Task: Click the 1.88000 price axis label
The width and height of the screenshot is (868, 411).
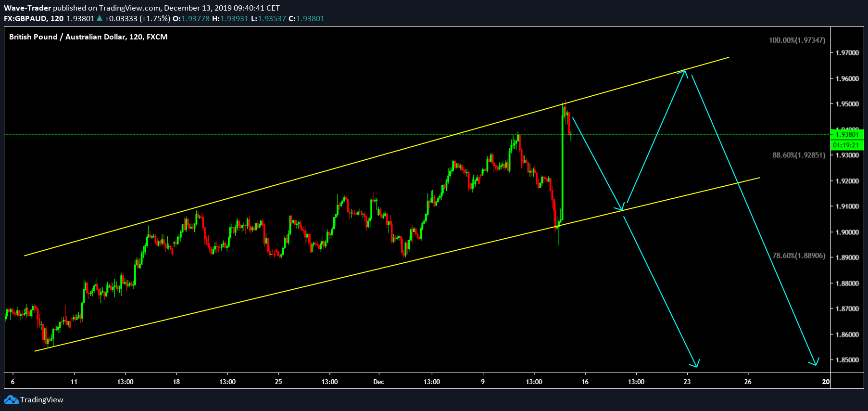Action: click(847, 283)
